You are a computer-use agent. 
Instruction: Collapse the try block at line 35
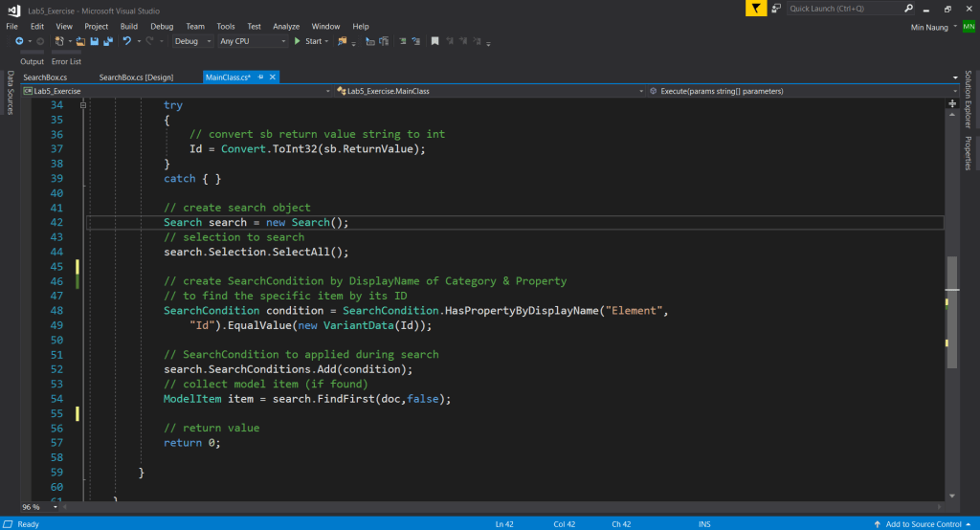(83, 105)
